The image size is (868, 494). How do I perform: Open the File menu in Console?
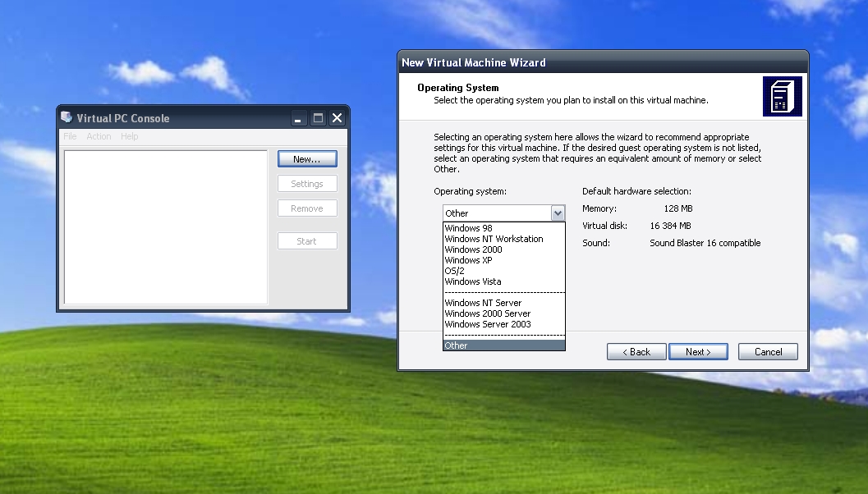click(x=70, y=136)
